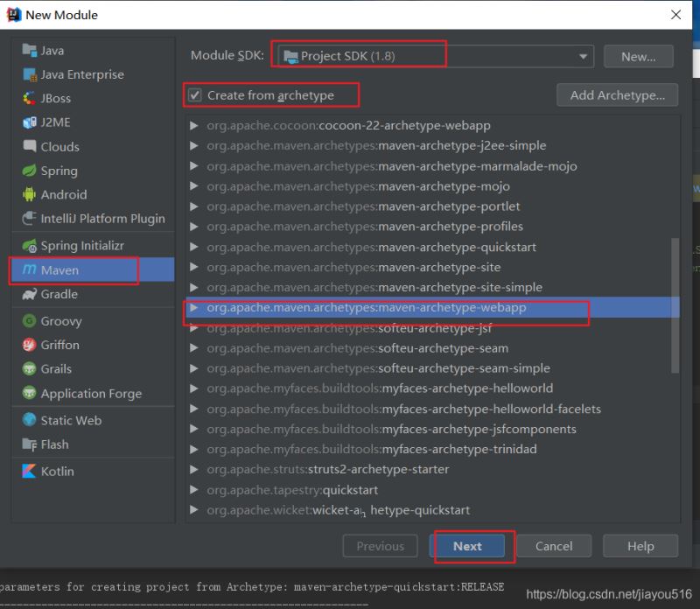Click the Android robot icon
Viewport: 700px width, 609px height.
(x=30, y=194)
